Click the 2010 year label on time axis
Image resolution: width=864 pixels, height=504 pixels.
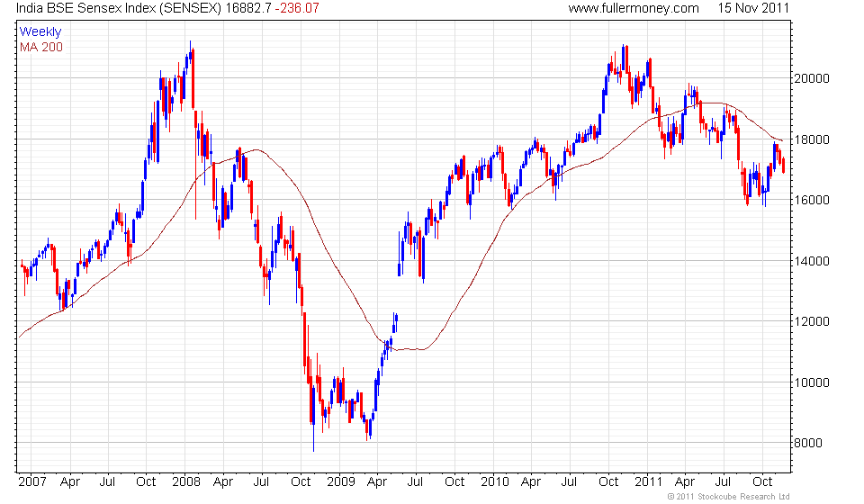tap(495, 482)
